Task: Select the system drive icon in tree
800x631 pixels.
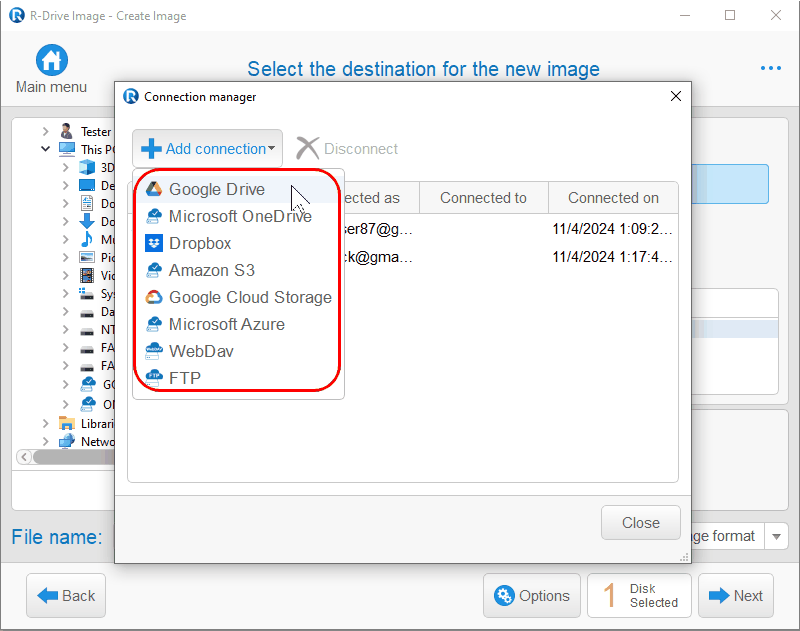Action: pyautogui.click(x=87, y=293)
